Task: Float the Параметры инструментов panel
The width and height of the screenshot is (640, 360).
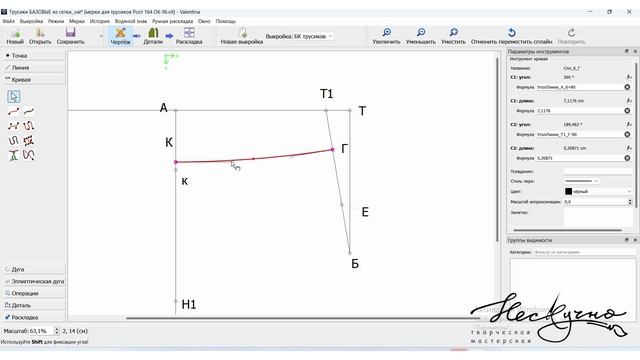Action: pos(627,51)
